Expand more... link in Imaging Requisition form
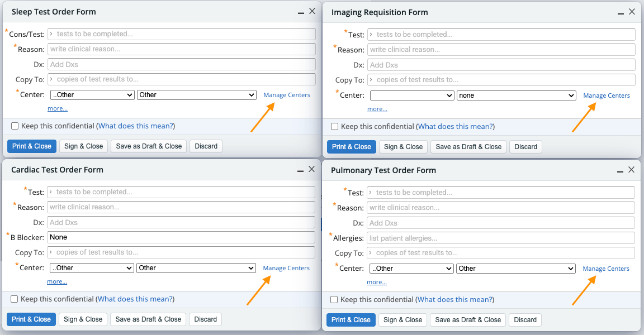The image size is (644, 335). (377, 109)
